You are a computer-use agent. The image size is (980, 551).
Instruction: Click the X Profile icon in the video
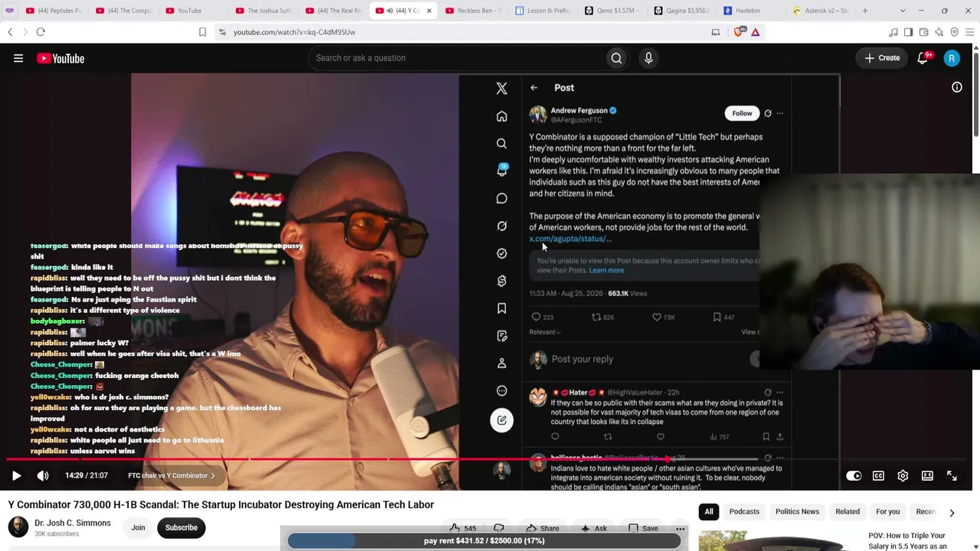(501, 364)
